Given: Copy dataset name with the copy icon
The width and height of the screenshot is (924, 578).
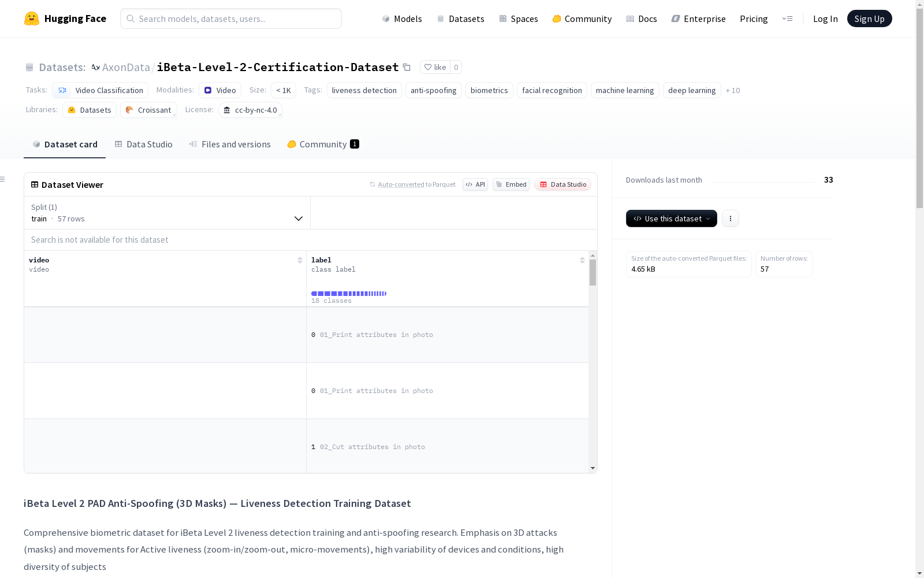Looking at the screenshot, I should [x=407, y=67].
